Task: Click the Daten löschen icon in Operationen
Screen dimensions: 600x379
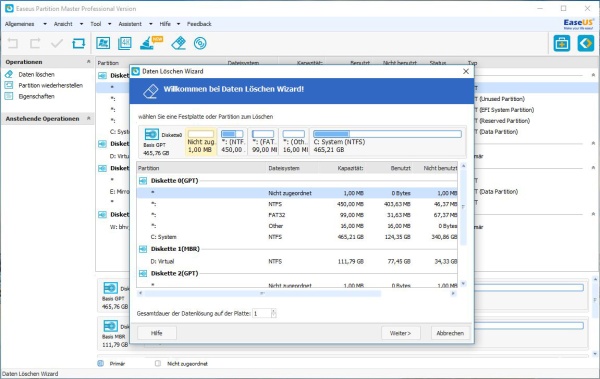Action: pyautogui.click(x=9, y=74)
